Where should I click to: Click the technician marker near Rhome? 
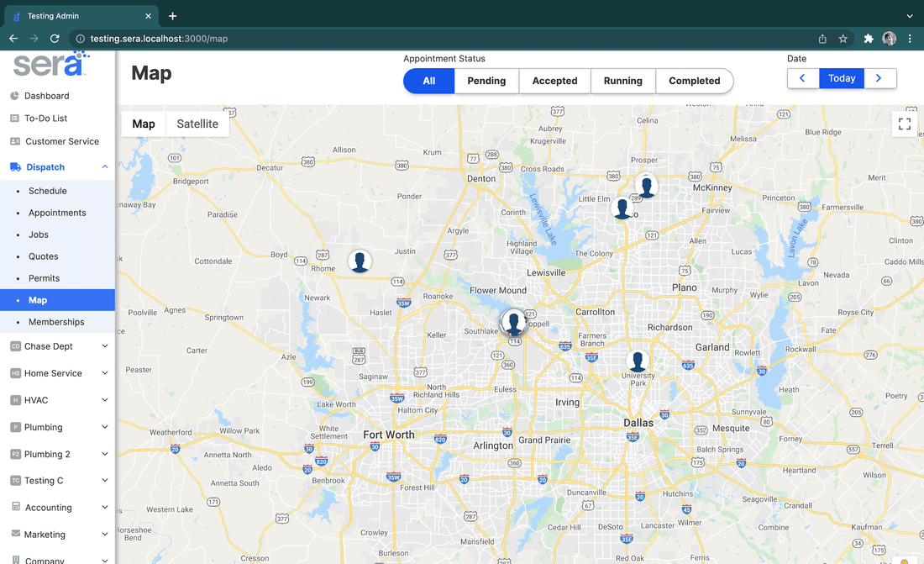[360, 261]
